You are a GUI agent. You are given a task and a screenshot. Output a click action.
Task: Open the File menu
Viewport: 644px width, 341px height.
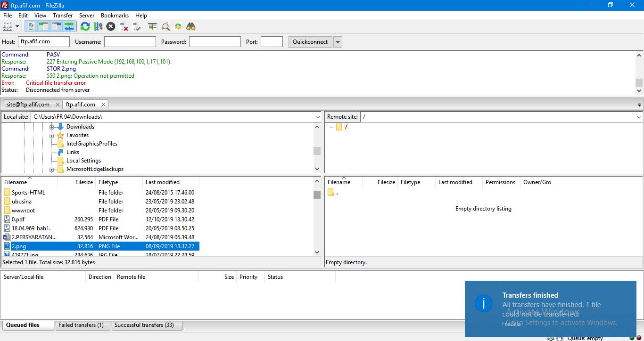click(x=8, y=16)
